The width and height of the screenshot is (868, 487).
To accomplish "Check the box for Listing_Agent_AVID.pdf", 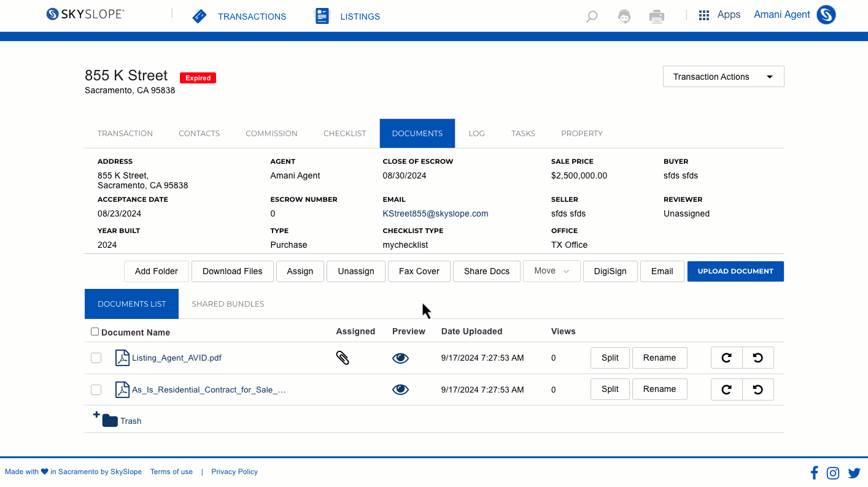I will [96, 358].
